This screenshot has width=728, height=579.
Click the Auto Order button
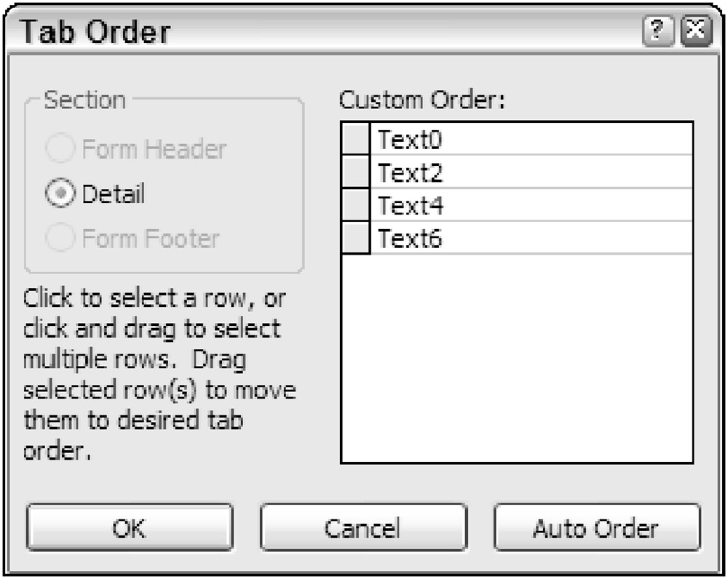[x=596, y=528]
